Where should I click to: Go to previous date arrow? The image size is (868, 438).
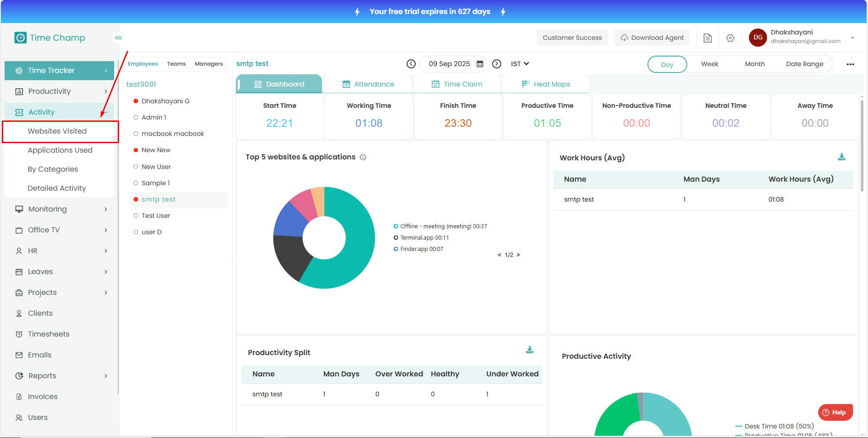(x=411, y=64)
